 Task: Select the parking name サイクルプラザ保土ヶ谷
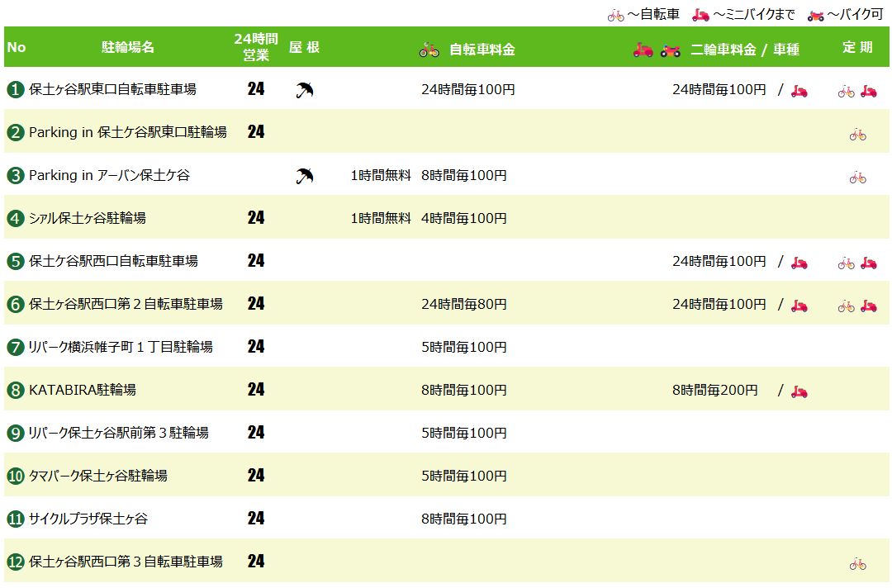point(88,519)
